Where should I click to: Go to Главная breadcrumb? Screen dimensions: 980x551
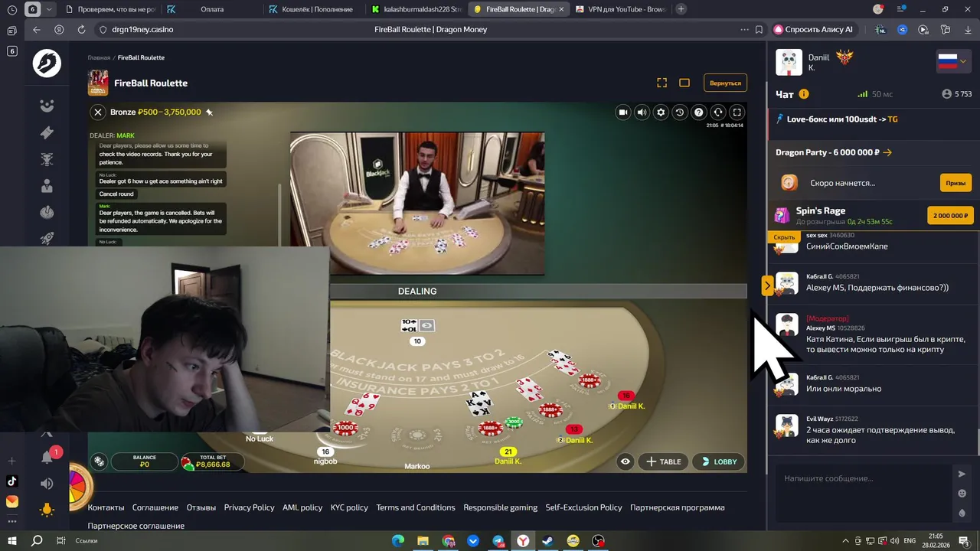click(x=99, y=57)
